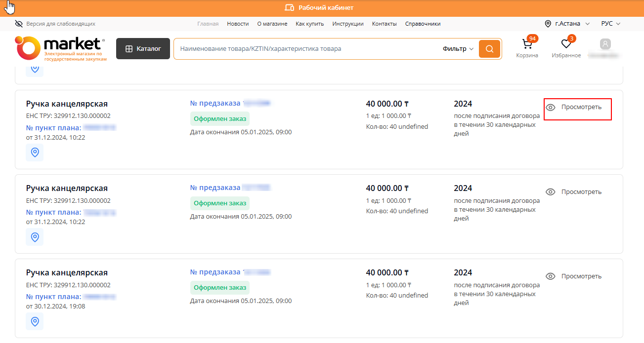Image resolution: width=644 pixels, height=343 pixels.
Task: Click the orange search magnifier button
Action: tap(489, 49)
